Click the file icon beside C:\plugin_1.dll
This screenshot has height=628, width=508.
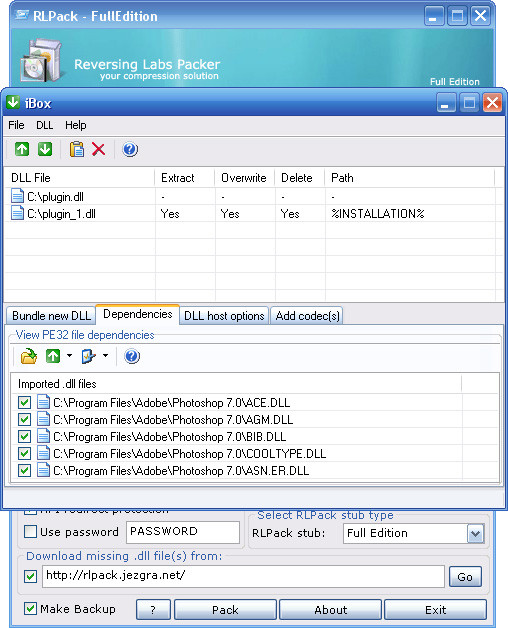pyautogui.click(x=17, y=213)
